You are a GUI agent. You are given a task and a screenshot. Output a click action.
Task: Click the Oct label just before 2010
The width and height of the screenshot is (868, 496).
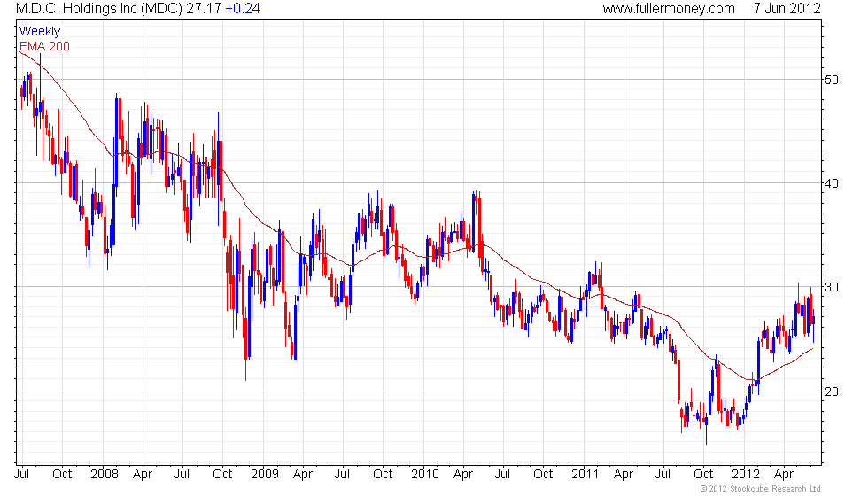coord(383,475)
